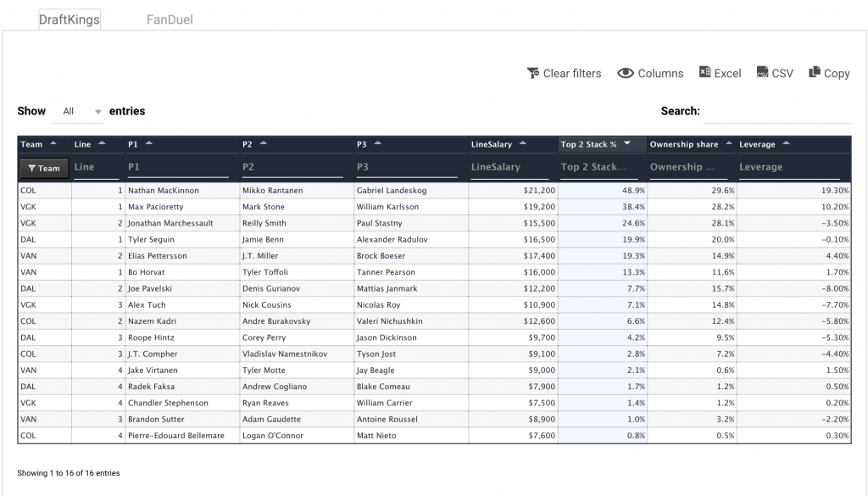Viewport: 868px width, 496px height.
Task: Click the Ownership share filter input
Action: (x=688, y=168)
